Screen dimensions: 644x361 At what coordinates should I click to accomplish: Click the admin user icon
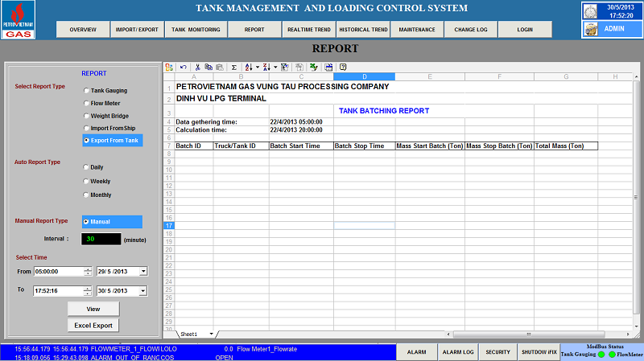tap(591, 30)
